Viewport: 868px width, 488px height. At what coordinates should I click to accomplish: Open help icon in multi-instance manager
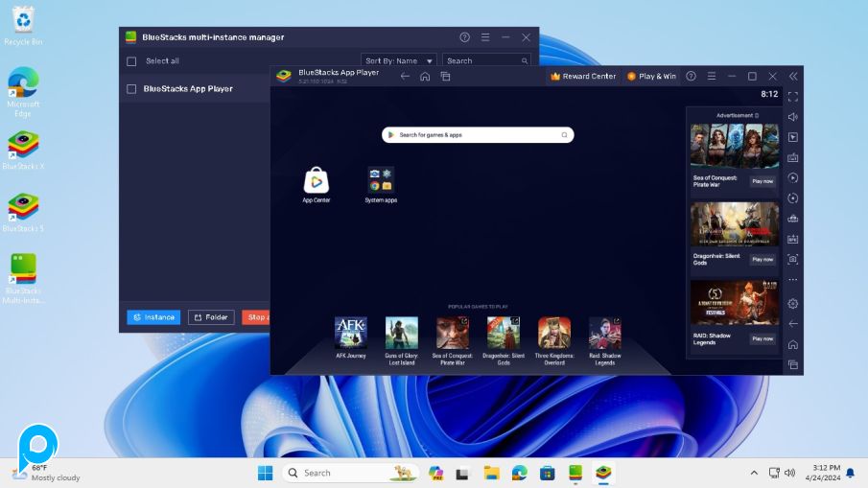pyautogui.click(x=464, y=37)
